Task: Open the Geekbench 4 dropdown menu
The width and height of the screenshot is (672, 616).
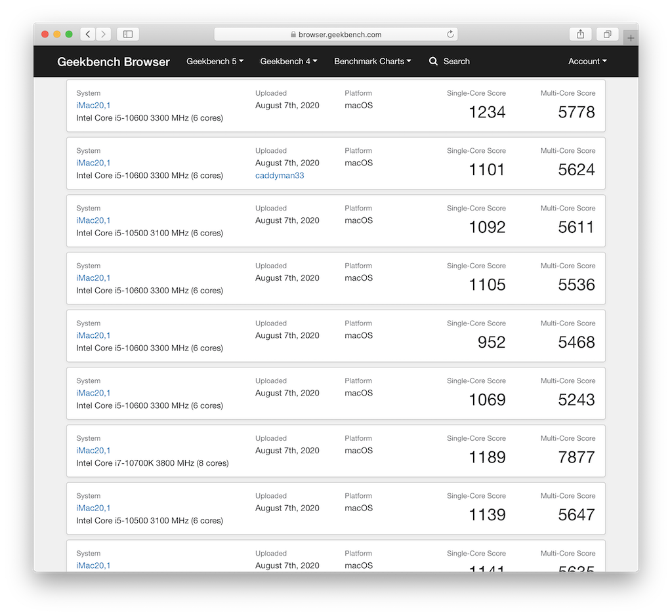Action: [289, 61]
